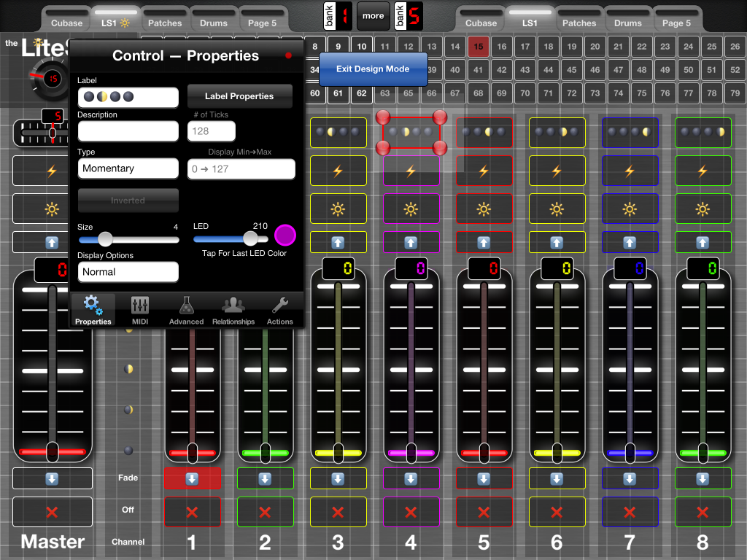Toggle cue number 9 in the grid
Image resolution: width=747 pixels, height=560 pixels.
pos(338,47)
